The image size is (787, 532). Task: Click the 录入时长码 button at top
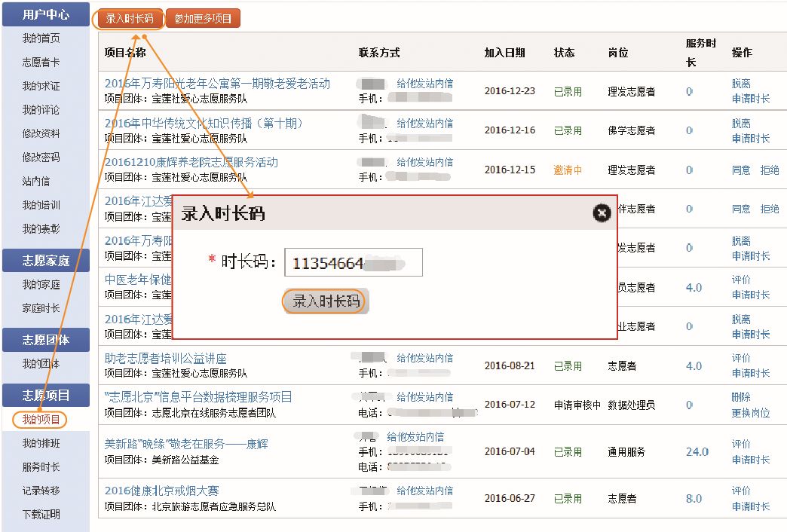click(x=130, y=19)
